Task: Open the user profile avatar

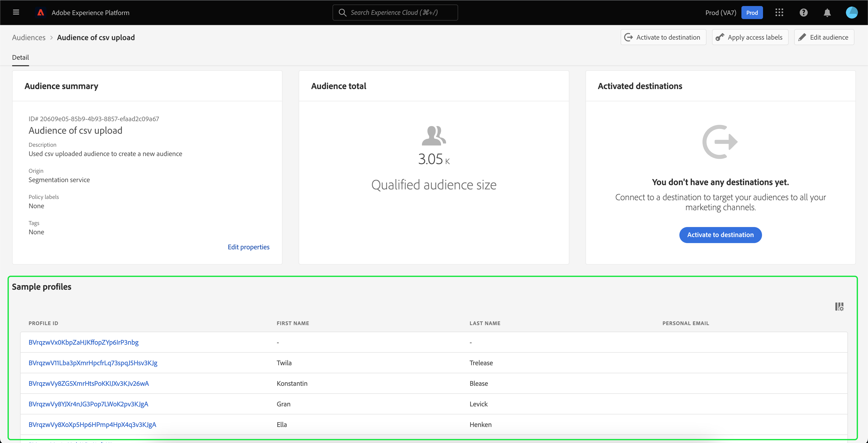Action: pos(851,13)
